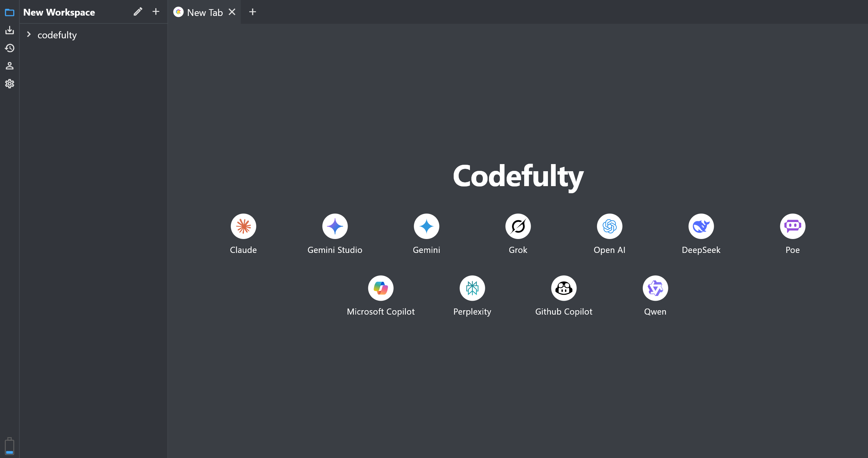Open a new browser tab with plus
868x458 pixels.
(x=252, y=12)
